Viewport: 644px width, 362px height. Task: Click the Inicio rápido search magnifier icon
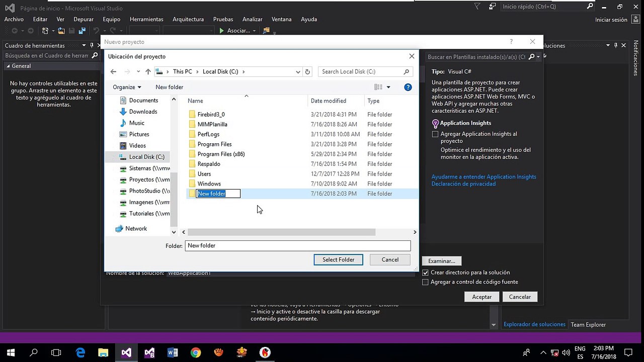point(590,7)
